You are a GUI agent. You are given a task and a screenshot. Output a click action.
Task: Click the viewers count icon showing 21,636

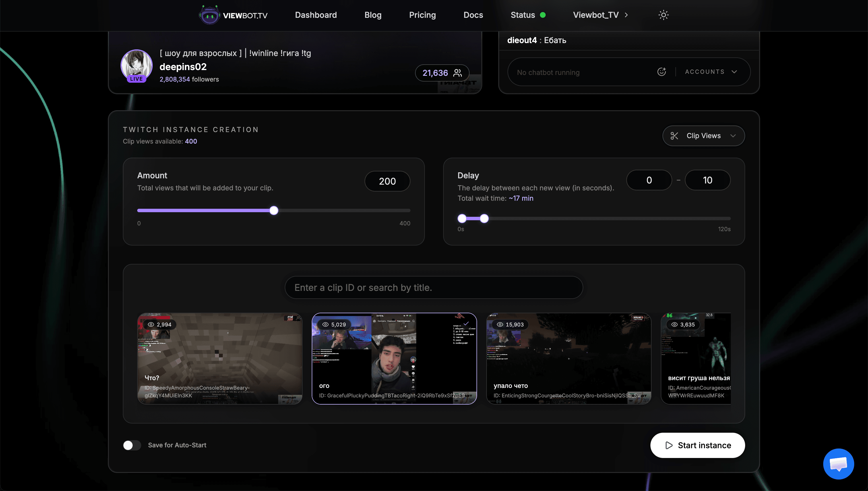point(458,73)
